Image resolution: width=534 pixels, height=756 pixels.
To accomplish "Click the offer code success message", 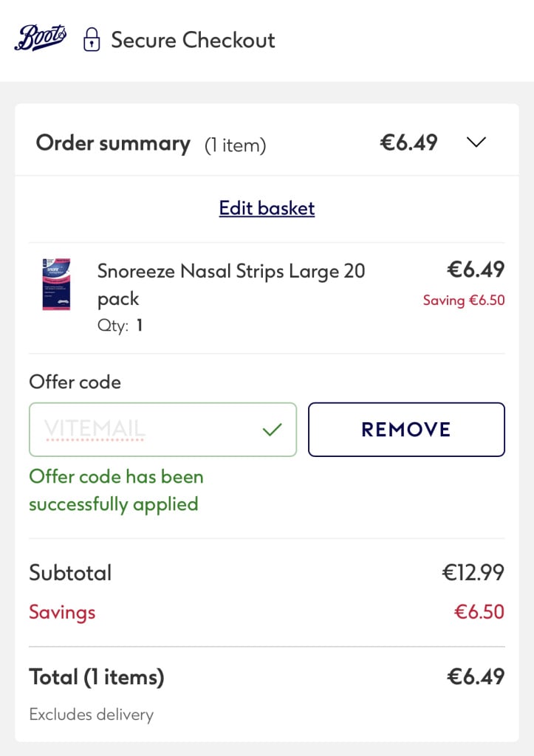I will pos(116,490).
